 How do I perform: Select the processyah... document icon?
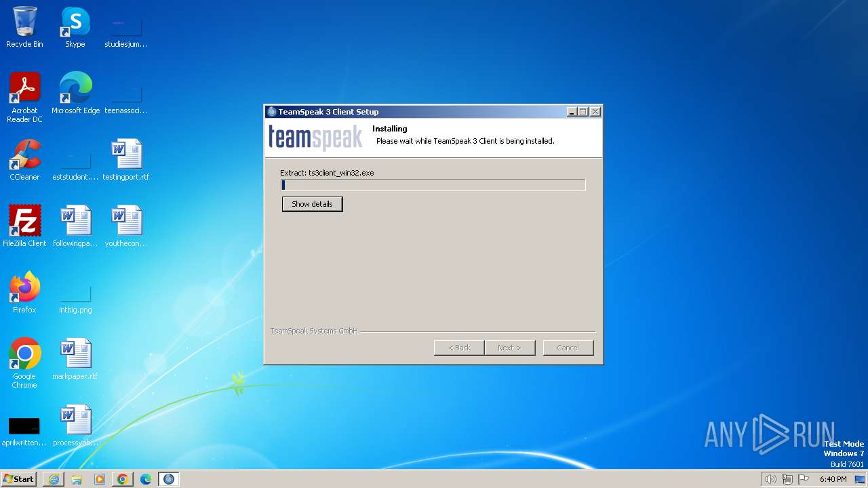coord(75,426)
